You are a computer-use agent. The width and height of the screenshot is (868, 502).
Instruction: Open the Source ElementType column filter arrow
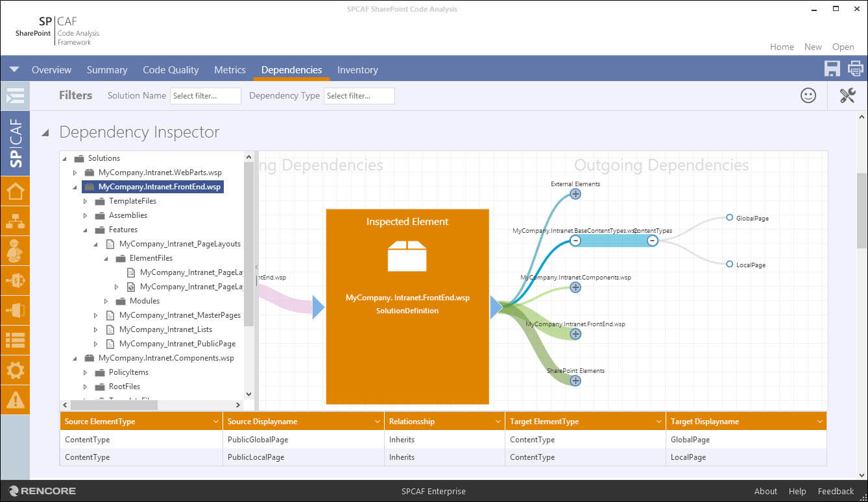pyautogui.click(x=215, y=422)
